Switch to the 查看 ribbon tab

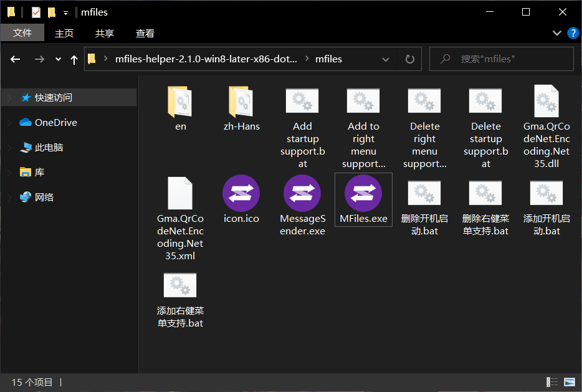(145, 33)
